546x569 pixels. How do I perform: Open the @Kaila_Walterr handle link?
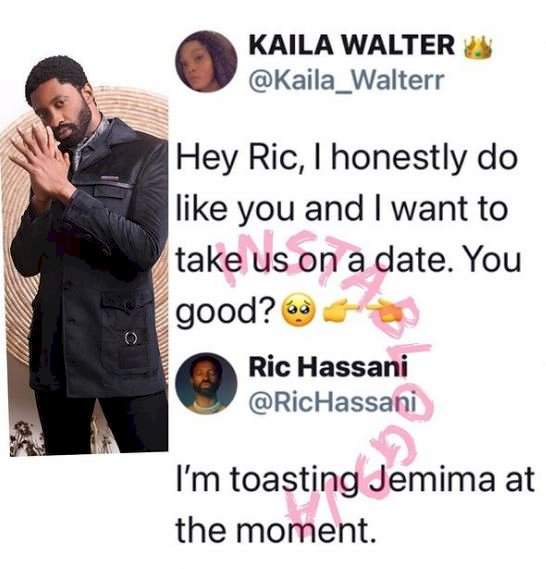coord(346,81)
